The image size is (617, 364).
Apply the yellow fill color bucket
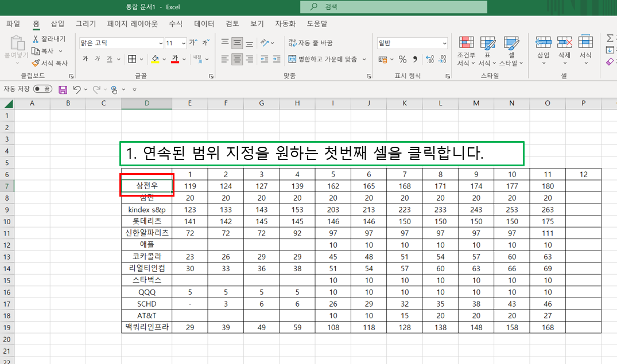[x=155, y=59]
